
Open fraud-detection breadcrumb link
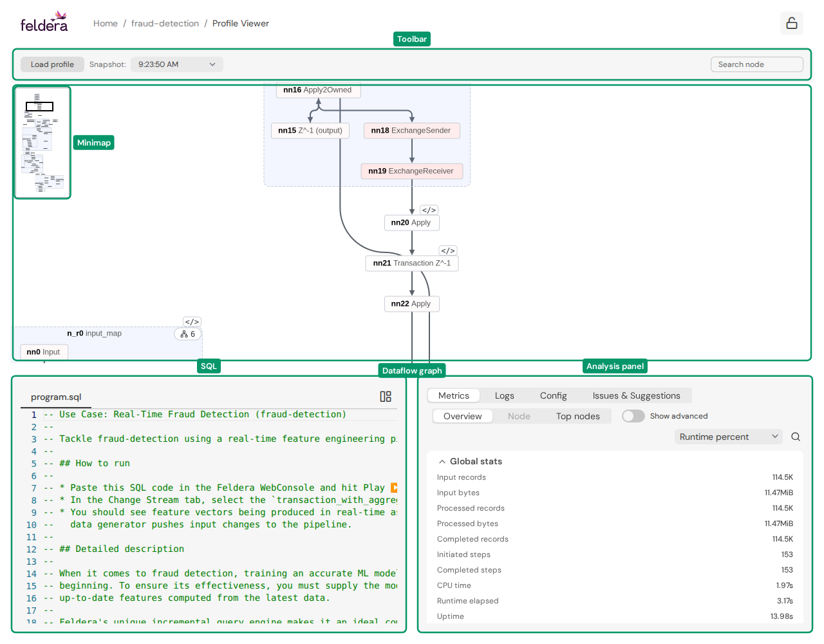coord(165,23)
